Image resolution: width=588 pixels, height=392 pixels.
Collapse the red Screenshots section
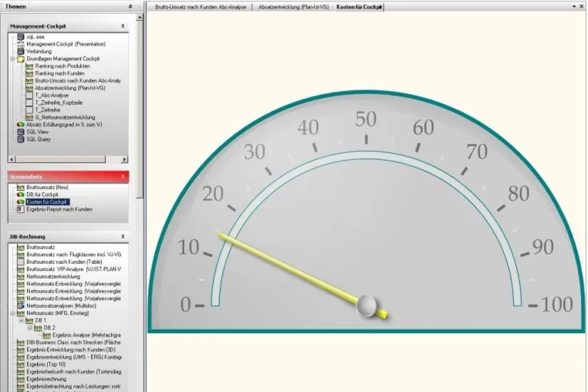[x=123, y=177]
